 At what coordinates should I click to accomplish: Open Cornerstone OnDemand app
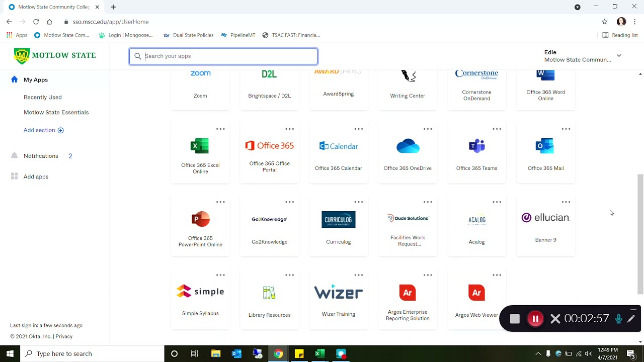pyautogui.click(x=476, y=89)
